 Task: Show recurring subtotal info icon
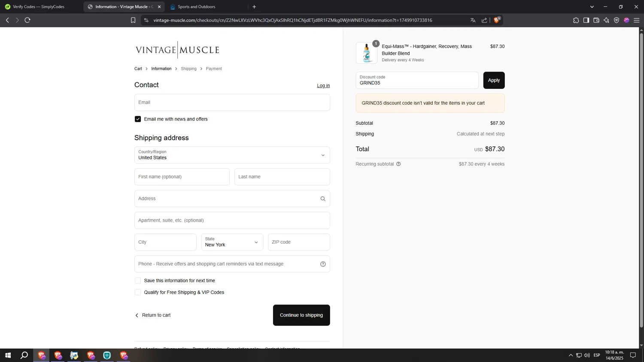click(398, 164)
